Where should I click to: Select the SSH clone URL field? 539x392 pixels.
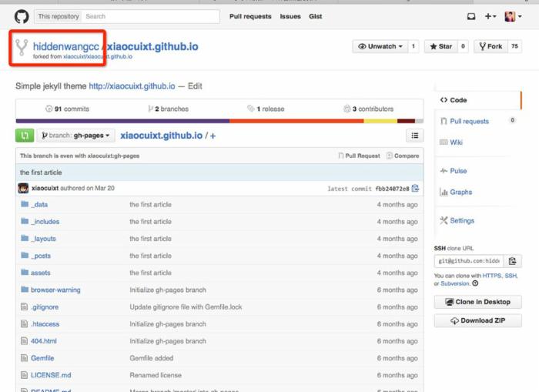(469, 261)
